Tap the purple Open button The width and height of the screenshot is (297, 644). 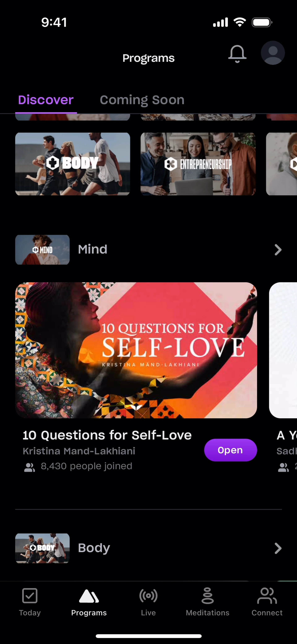click(230, 450)
